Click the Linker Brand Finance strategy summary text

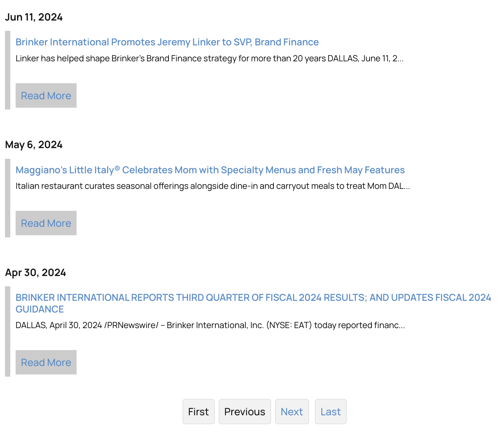[x=209, y=58]
